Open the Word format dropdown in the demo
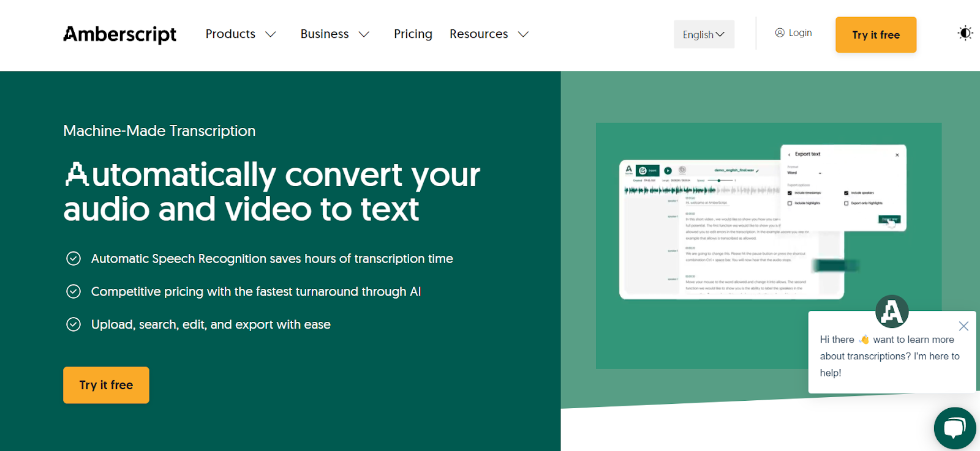Image resolution: width=980 pixels, height=451 pixels. [804, 173]
